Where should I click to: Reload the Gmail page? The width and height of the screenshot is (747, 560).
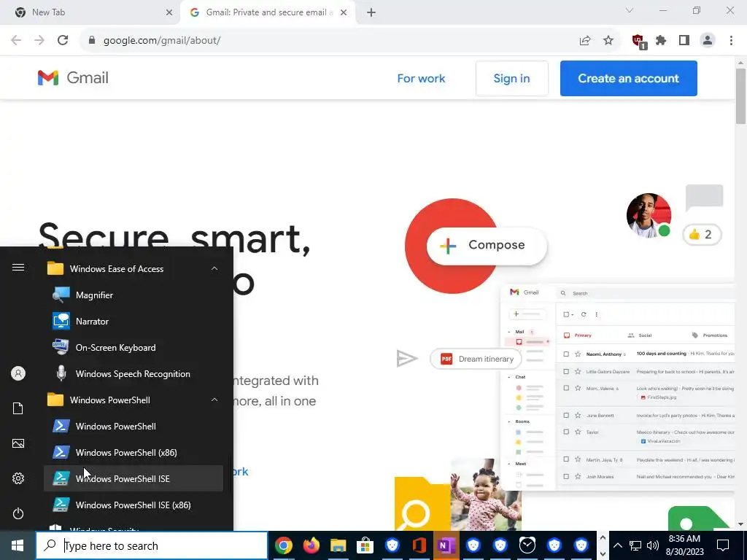pos(63,40)
